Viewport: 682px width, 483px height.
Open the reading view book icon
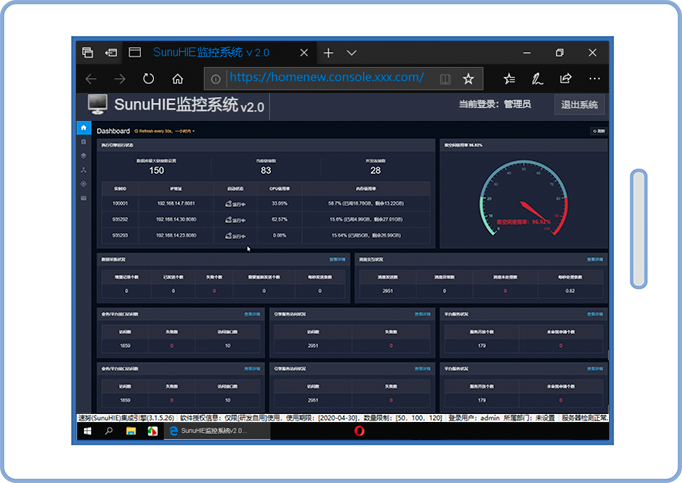[x=446, y=78]
